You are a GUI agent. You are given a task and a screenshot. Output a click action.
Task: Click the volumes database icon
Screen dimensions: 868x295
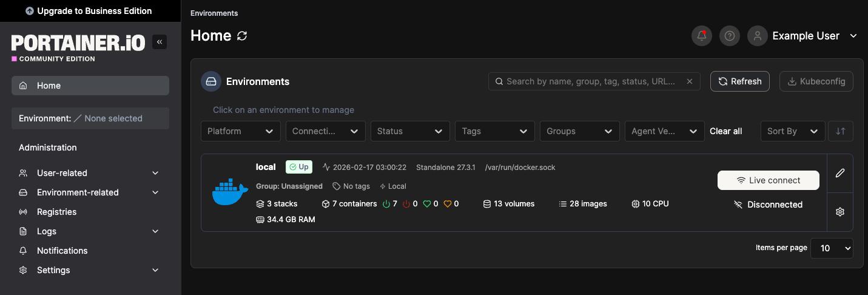click(486, 204)
